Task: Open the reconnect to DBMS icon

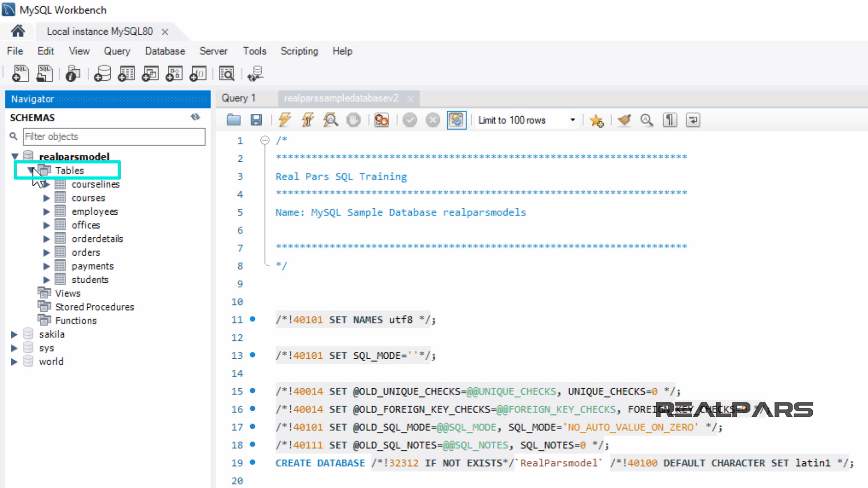Action: point(255,74)
